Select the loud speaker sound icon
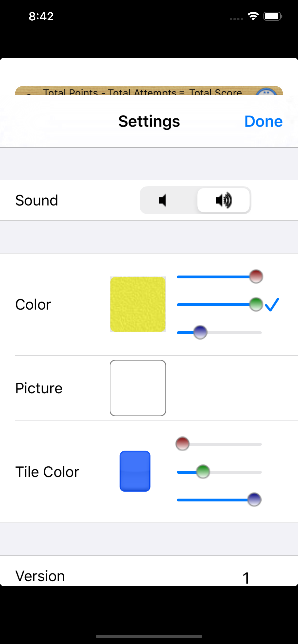 tap(224, 200)
